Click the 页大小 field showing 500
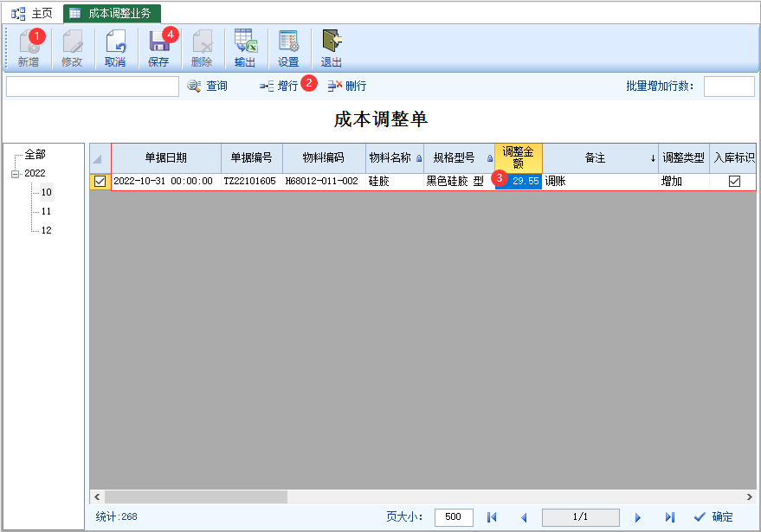The height and width of the screenshot is (532, 761). click(454, 517)
